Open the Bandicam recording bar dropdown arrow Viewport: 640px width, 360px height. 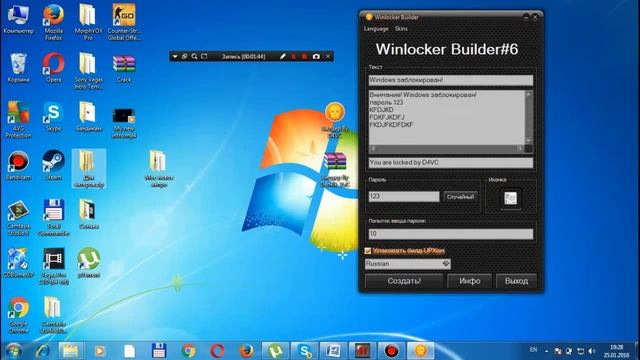click(175, 56)
